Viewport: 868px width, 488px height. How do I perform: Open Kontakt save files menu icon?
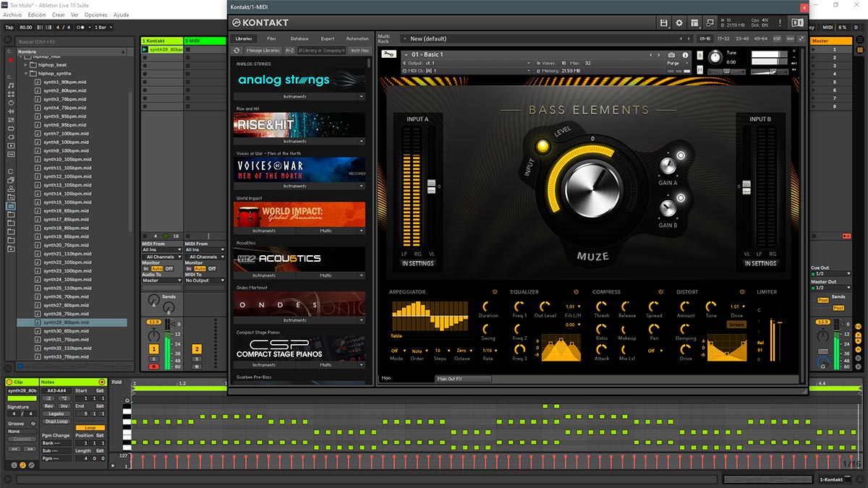tap(664, 23)
